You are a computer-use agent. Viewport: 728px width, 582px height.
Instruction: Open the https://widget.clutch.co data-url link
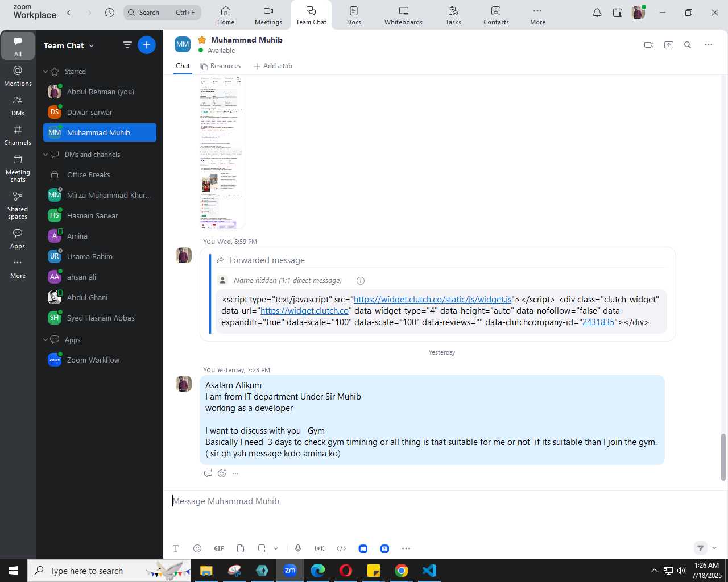[x=304, y=311]
